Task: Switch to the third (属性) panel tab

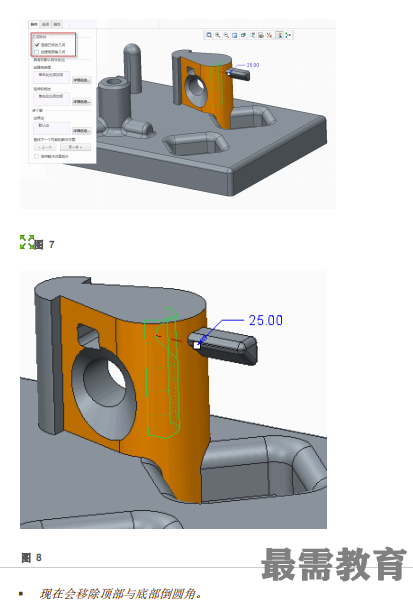Action: 57,24
